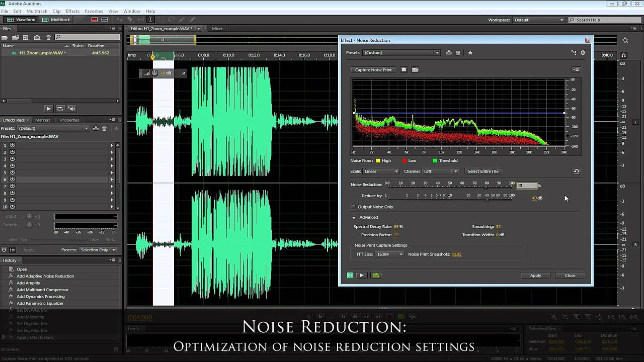
Task: Switch to Multitrack view
Action: (x=56, y=20)
